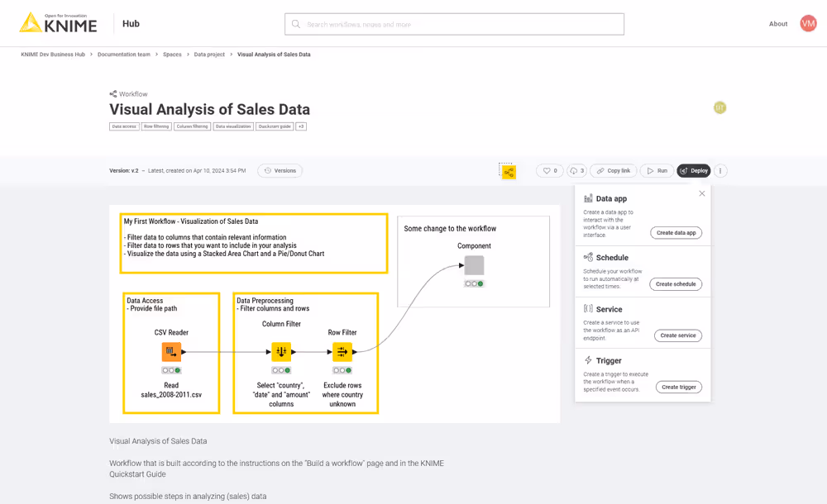Screen dimensions: 827x504
Task: Click the Create data app button
Action: pyautogui.click(x=676, y=232)
